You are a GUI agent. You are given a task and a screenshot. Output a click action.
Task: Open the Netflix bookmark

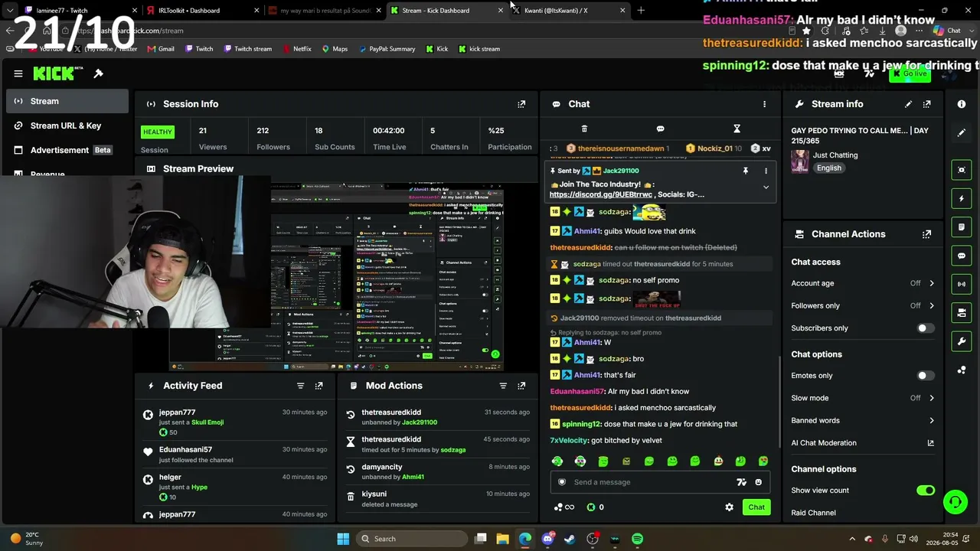point(296,49)
